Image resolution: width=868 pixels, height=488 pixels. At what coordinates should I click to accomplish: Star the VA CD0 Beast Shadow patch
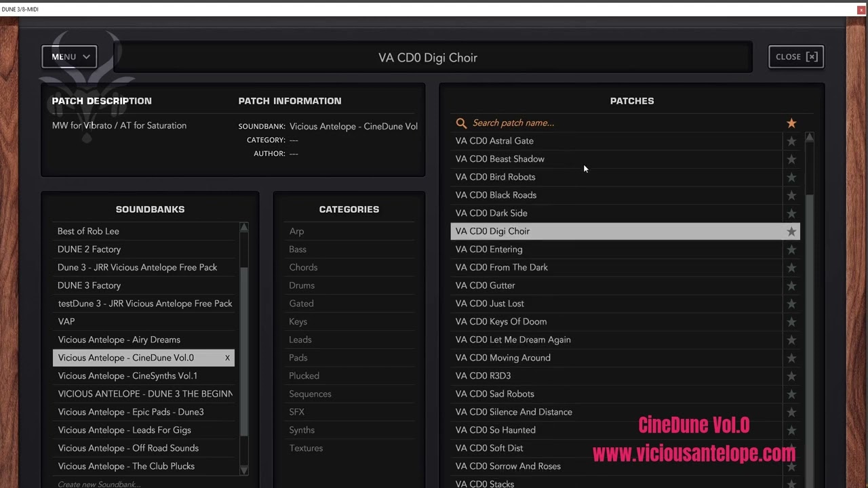pyautogui.click(x=791, y=159)
